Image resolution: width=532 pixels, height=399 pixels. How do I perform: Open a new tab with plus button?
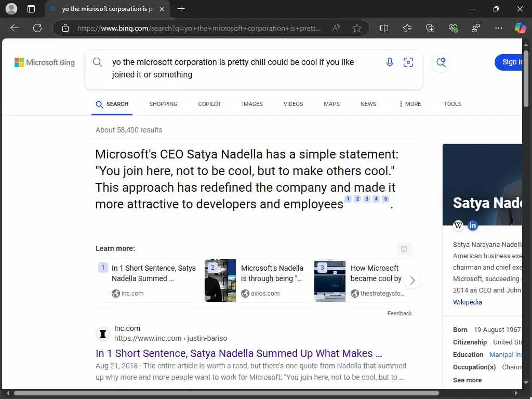click(x=181, y=9)
